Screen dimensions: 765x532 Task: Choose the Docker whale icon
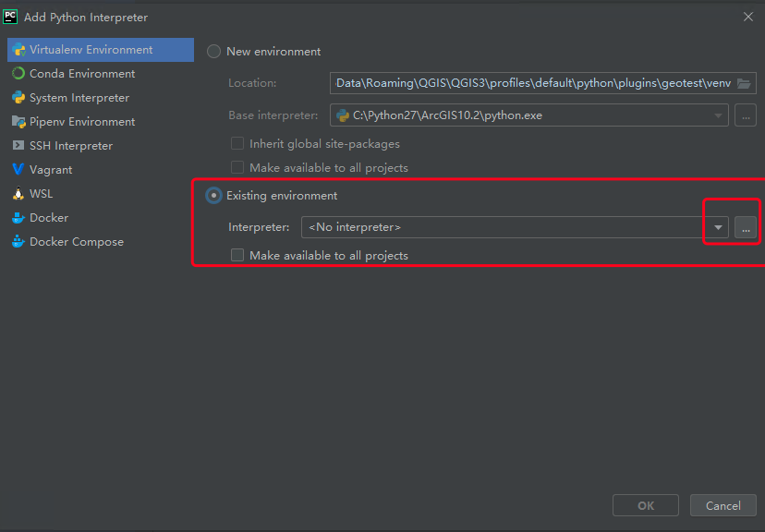[x=18, y=218]
